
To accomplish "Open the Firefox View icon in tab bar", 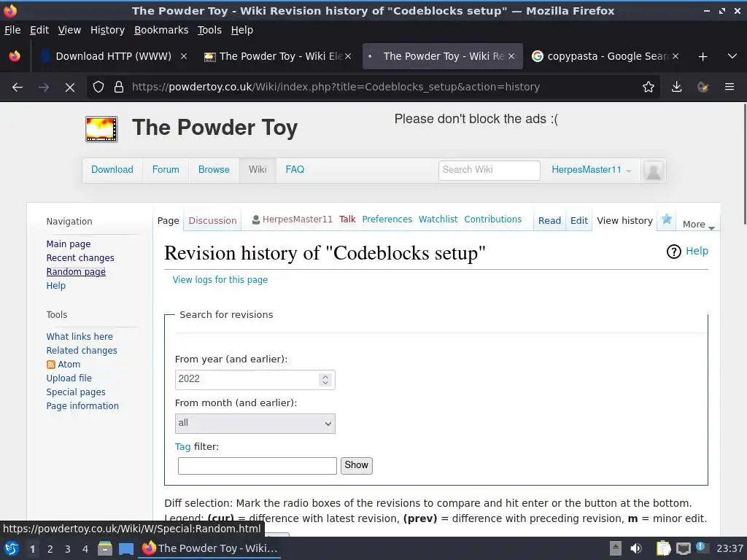I will (15, 57).
